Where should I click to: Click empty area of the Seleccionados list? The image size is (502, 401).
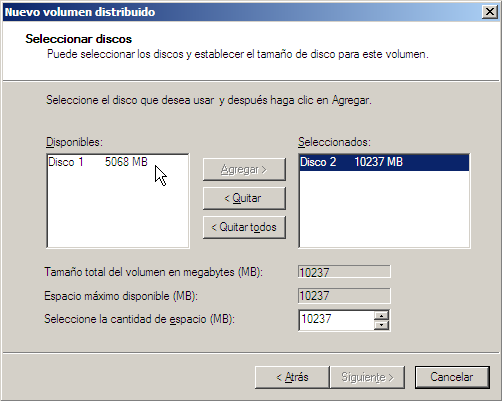point(384,210)
